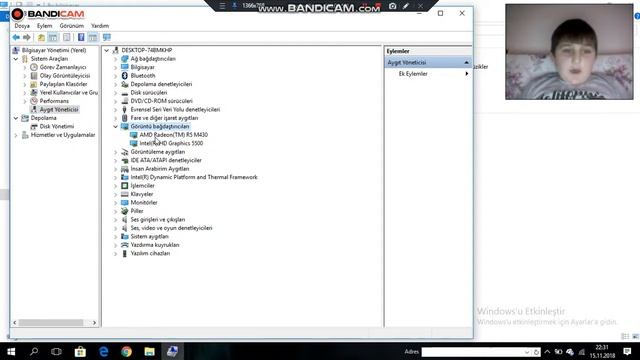The width and height of the screenshot is (640, 360).
Task: Expand Bluetooth device category arrow
Action: click(116, 76)
